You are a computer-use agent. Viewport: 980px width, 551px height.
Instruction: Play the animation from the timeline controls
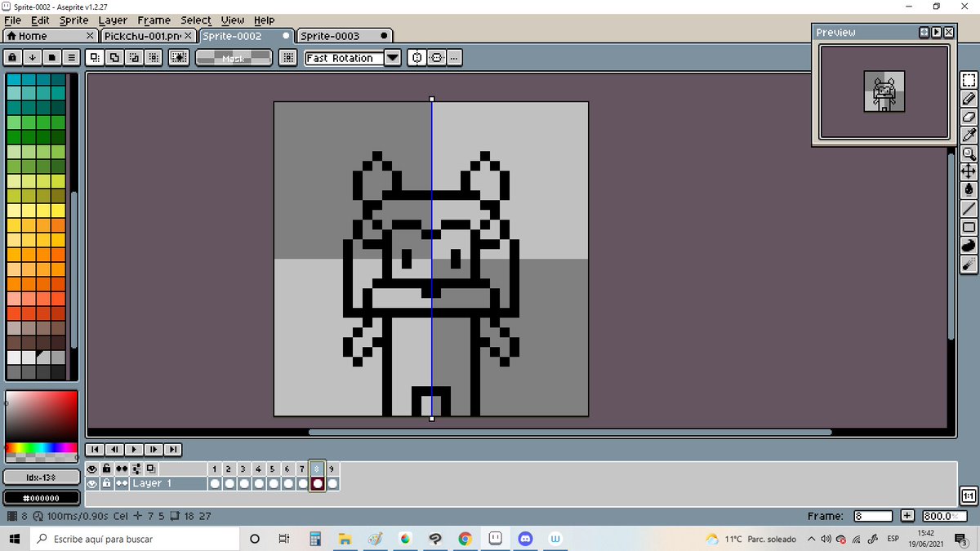tap(133, 449)
